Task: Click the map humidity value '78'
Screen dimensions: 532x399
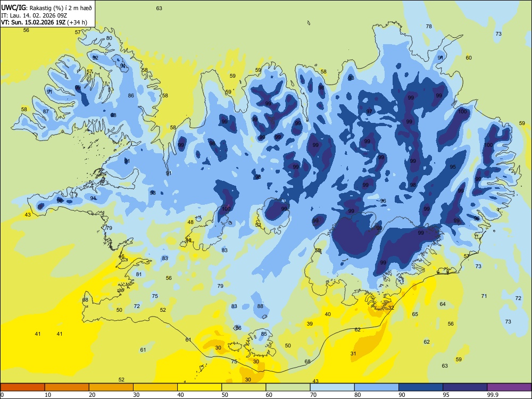Action: (x=429, y=26)
